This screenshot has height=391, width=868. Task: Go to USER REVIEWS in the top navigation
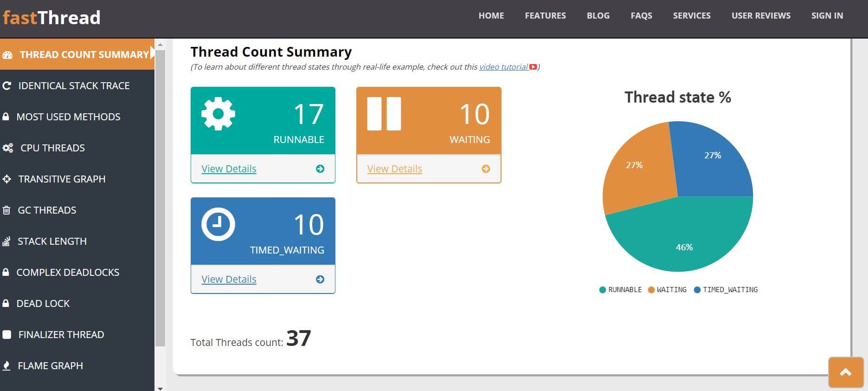coord(761,16)
